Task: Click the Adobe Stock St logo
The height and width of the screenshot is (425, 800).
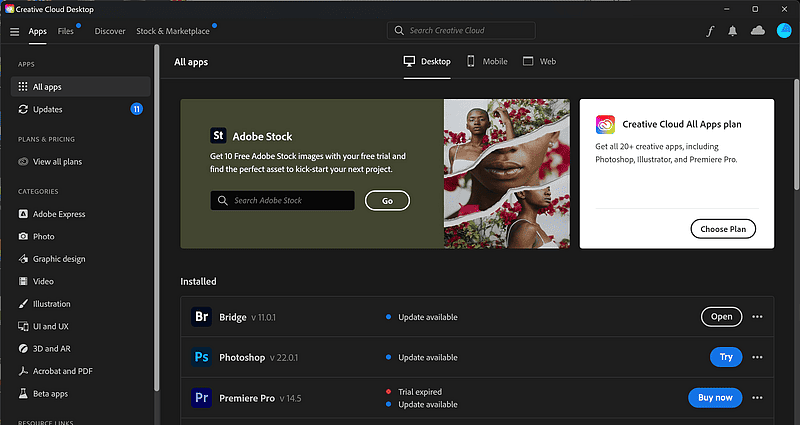Action: pos(218,136)
